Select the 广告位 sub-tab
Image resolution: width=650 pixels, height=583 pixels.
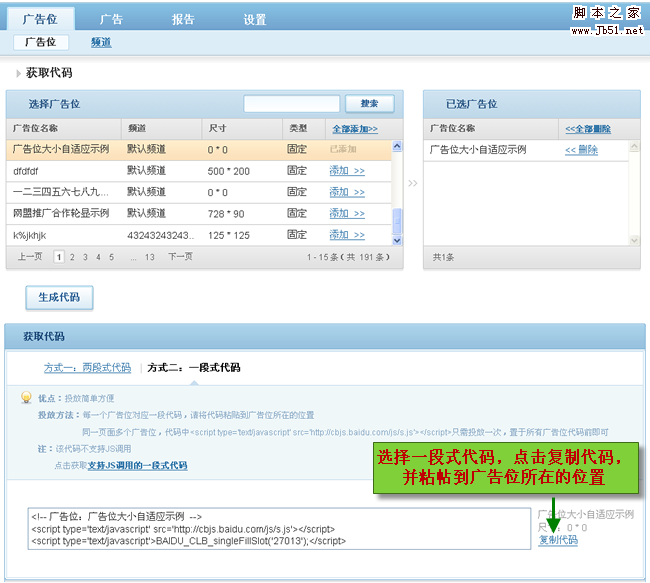point(41,42)
